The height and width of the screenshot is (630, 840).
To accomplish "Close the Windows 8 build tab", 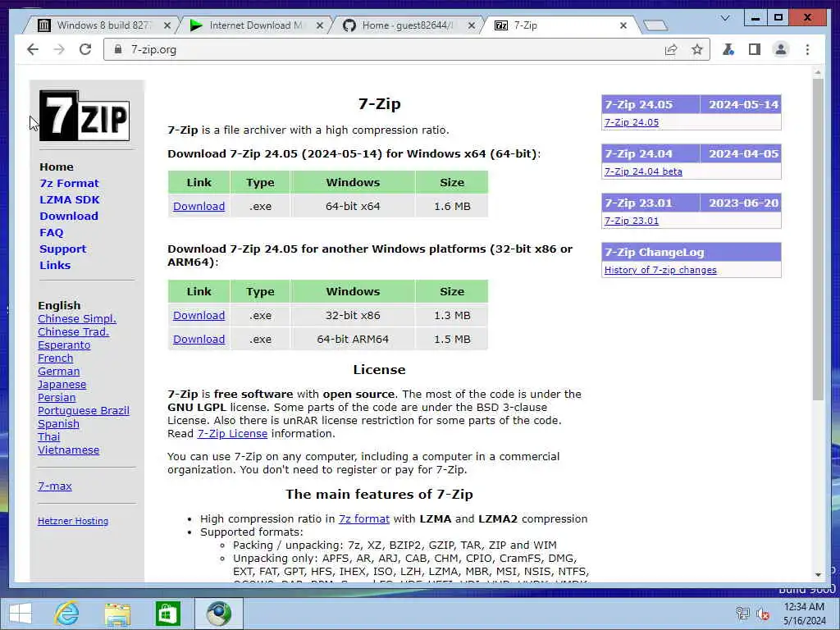I will pyautogui.click(x=167, y=25).
